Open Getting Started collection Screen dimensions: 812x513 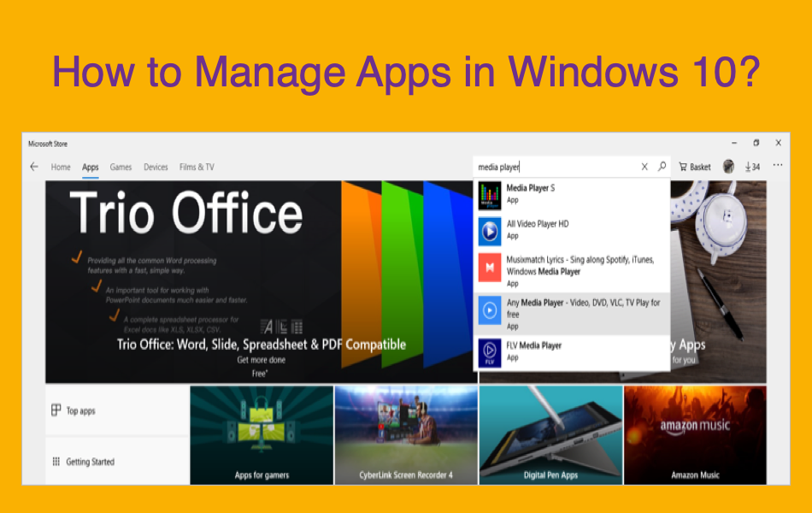coord(117,461)
